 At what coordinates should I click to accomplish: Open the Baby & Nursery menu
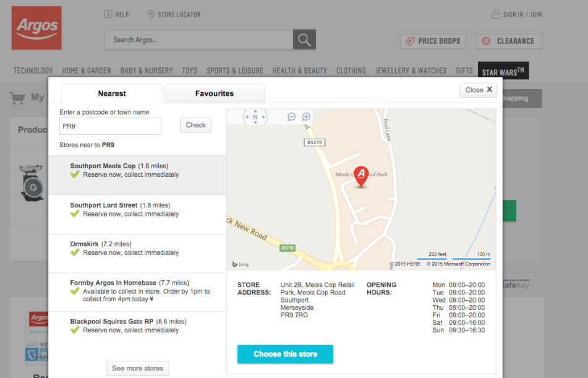(147, 71)
